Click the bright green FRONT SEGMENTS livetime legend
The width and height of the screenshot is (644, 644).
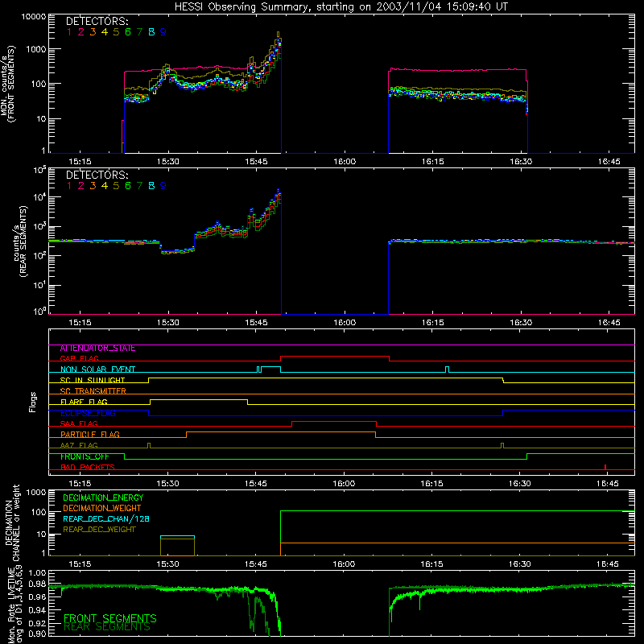[110, 618]
